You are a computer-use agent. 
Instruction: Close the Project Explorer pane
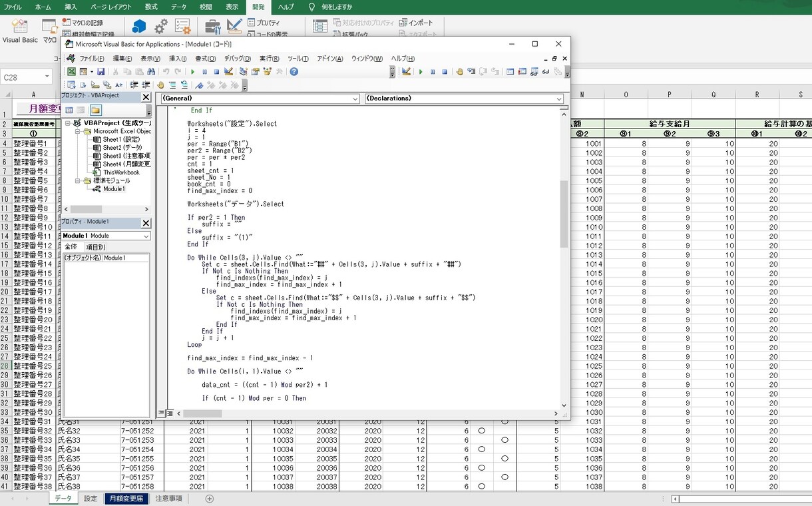click(146, 97)
